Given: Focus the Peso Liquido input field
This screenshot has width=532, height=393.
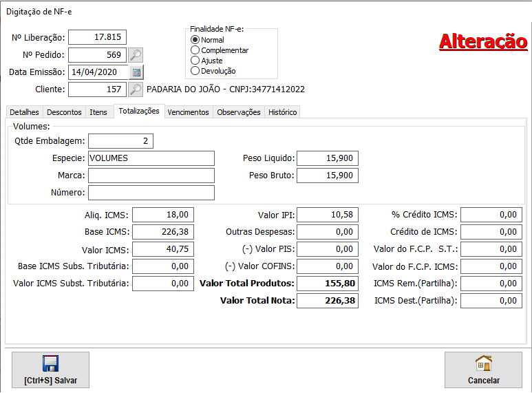Looking at the screenshot, I should (x=328, y=158).
